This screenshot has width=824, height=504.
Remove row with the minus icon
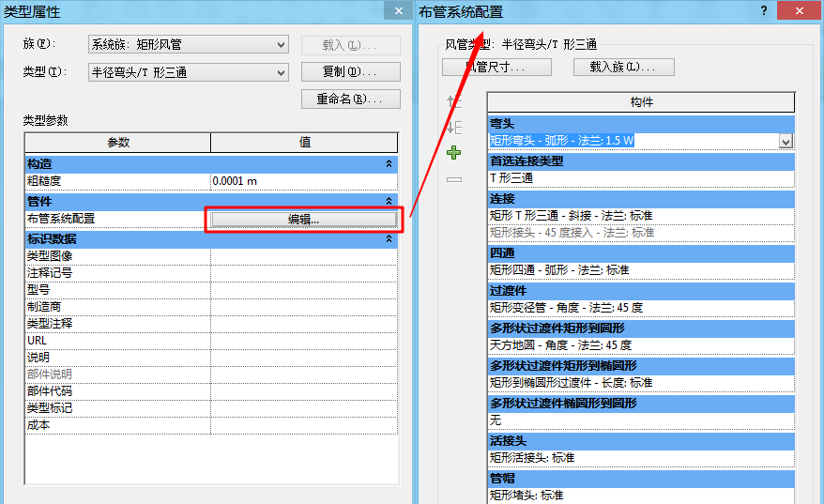click(x=454, y=180)
